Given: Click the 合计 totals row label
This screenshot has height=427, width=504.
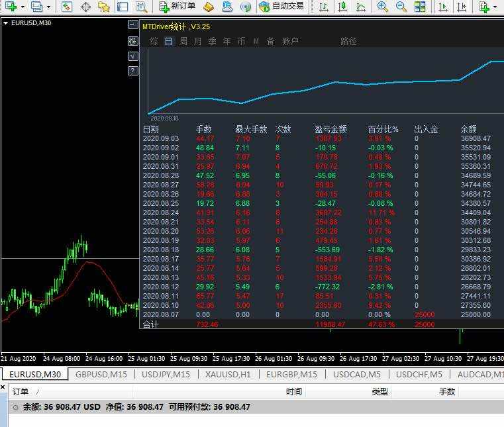Looking at the screenshot, I should (x=150, y=324).
